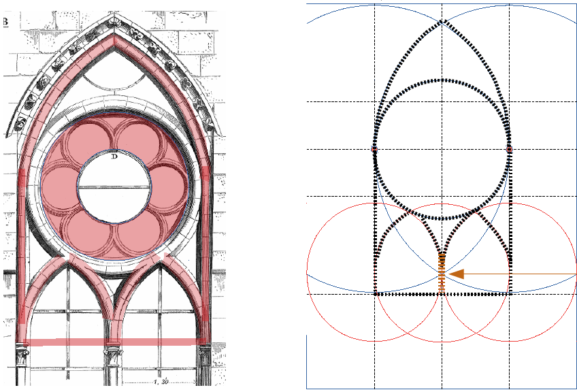577x392 pixels.
Task: Select small marker on dotted circle's right edge
Action: [x=509, y=149]
